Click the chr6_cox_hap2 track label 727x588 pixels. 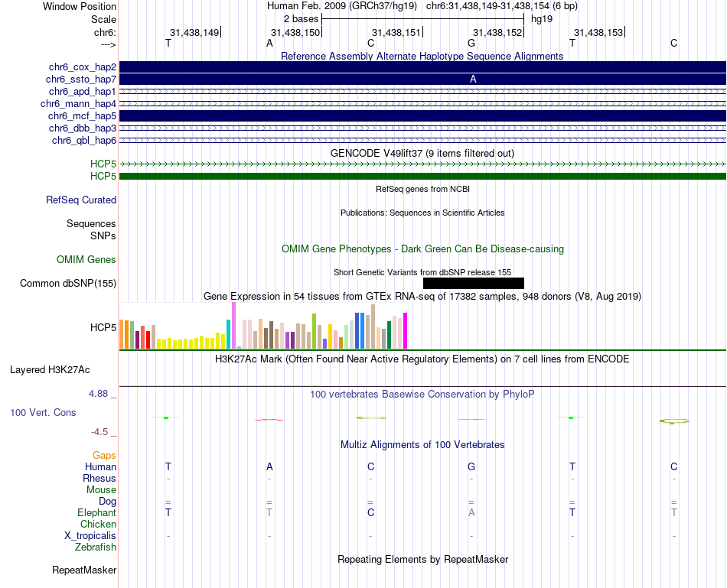[x=83, y=67]
